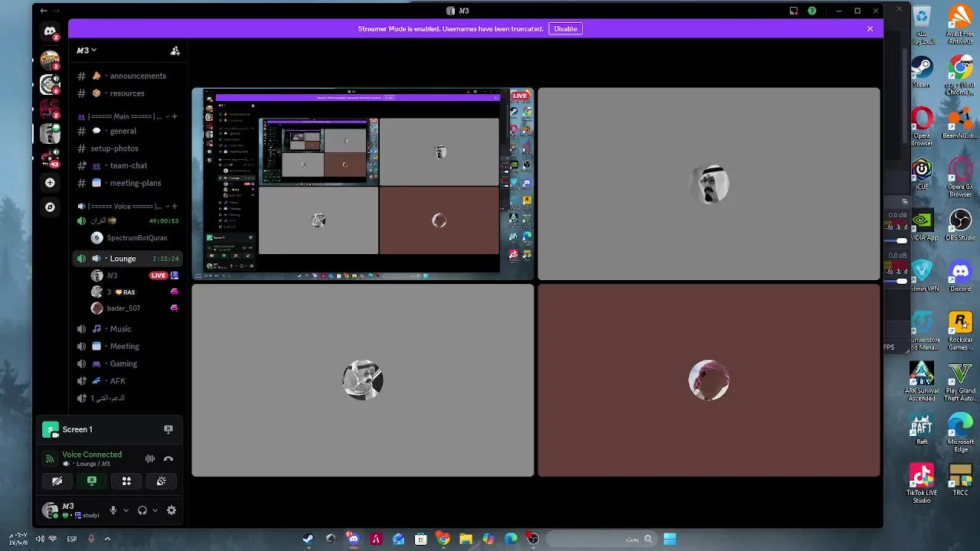The image size is (980, 551).
Task: Click M3 LIVE user in Lounge
Action: tap(135, 275)
